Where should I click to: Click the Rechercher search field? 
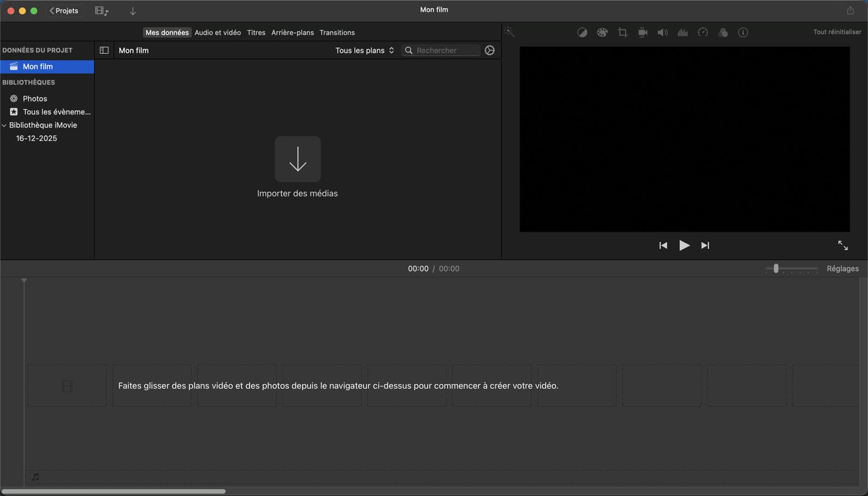click(x=441, y=50)
